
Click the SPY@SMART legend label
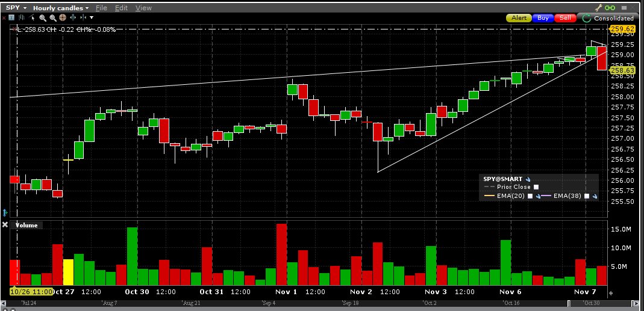point(502,179)
